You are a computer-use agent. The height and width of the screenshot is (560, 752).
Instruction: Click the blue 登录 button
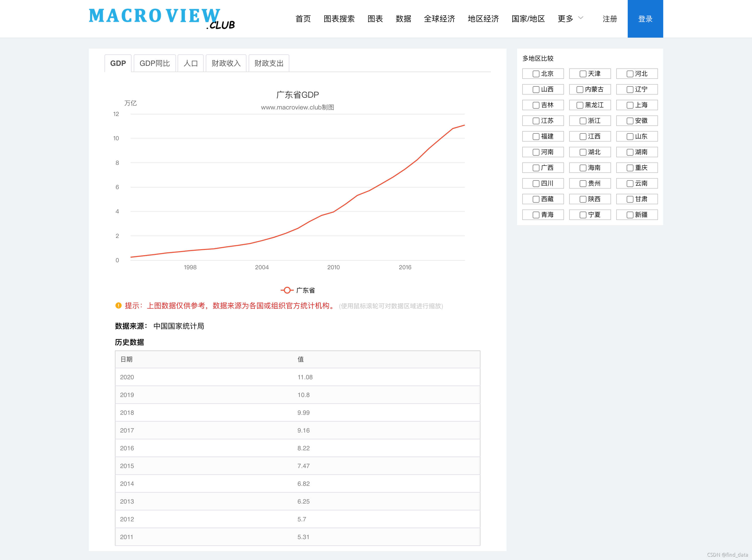(x=645, y=19)
